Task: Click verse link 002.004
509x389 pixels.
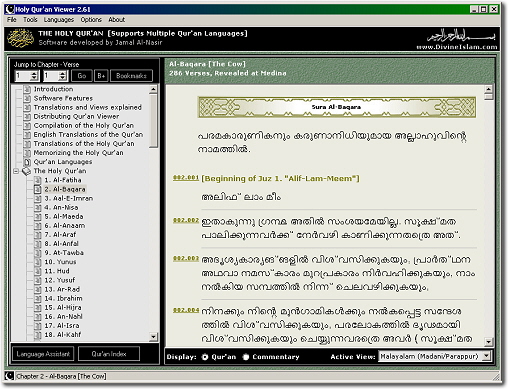Action: [186, 310]
